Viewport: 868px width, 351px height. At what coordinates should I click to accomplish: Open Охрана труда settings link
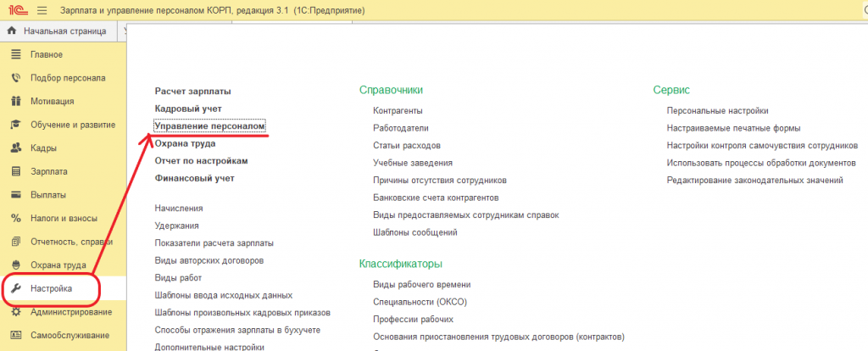point(185,143)
